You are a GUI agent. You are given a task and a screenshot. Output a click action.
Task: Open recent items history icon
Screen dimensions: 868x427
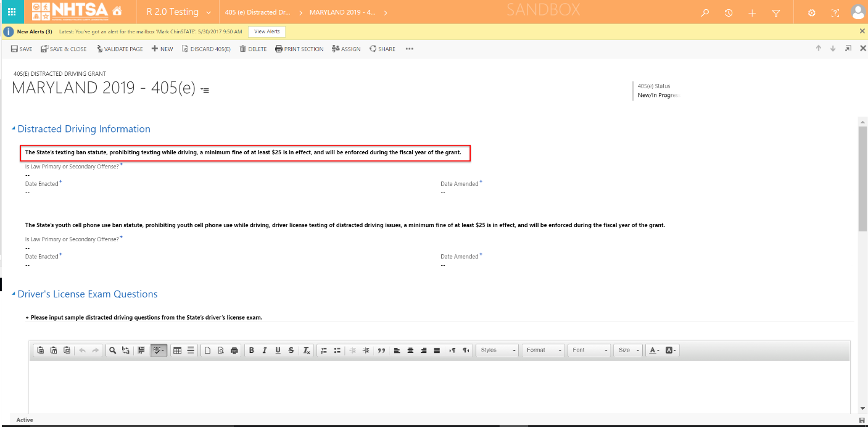(729, 13)
